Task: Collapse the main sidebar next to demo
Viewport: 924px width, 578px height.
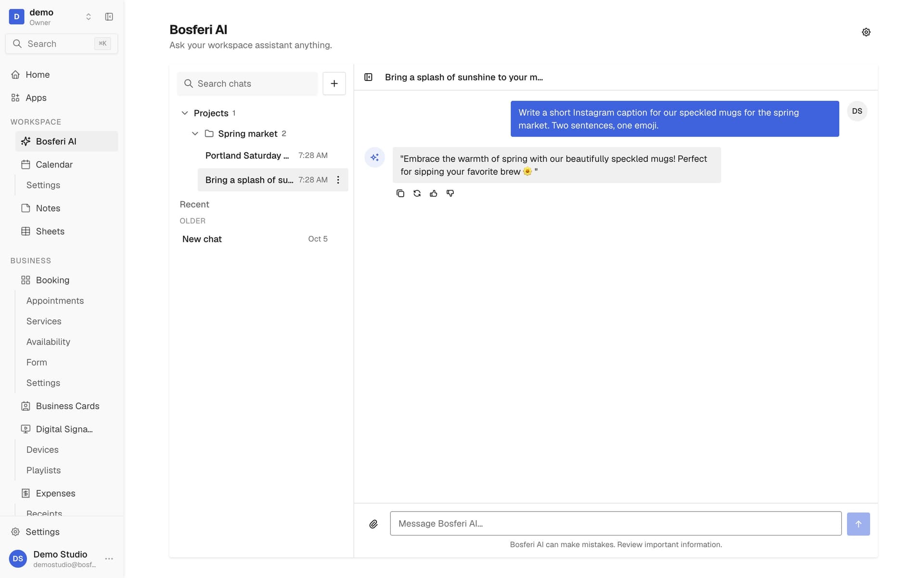Action: coord(109,17)
